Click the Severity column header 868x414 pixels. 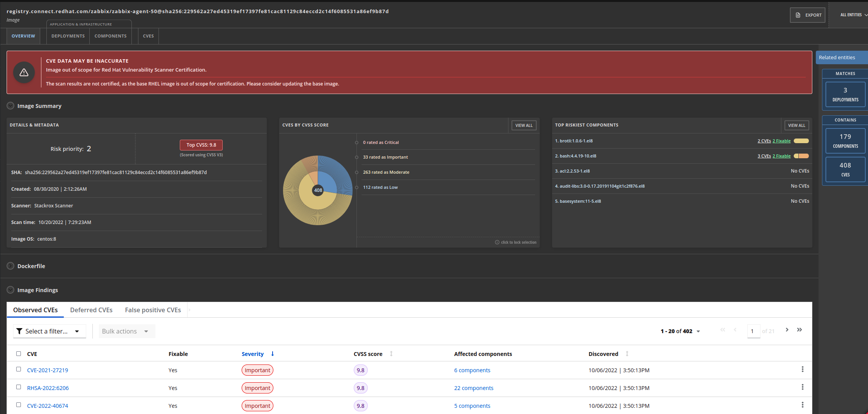point(252,354)
